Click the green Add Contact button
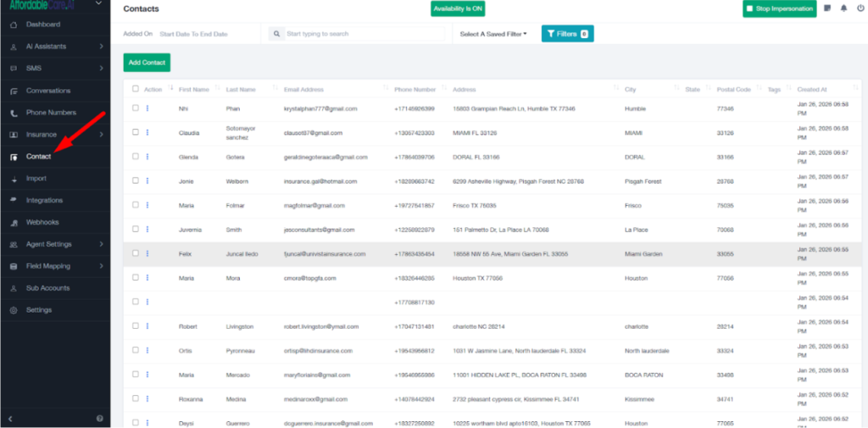Viewport: 868px width, 428px height. click(147, 63)
